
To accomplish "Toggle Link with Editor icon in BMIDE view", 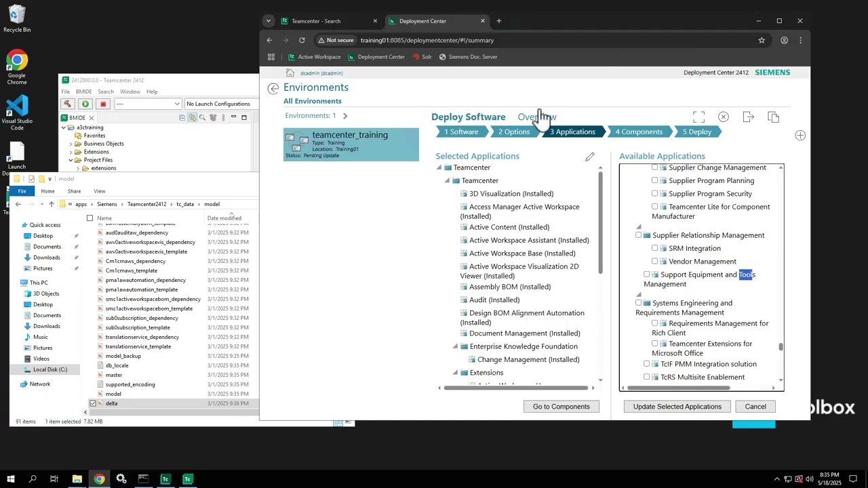I will (192, 118).
